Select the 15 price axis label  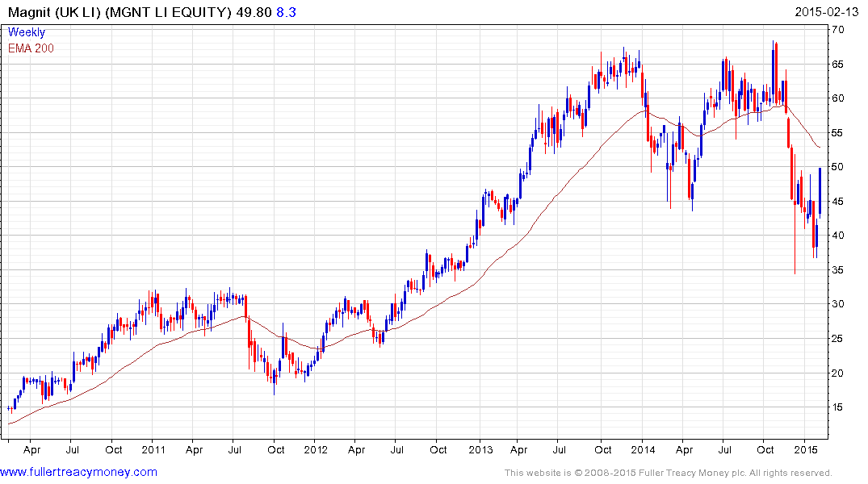point(837,407)
